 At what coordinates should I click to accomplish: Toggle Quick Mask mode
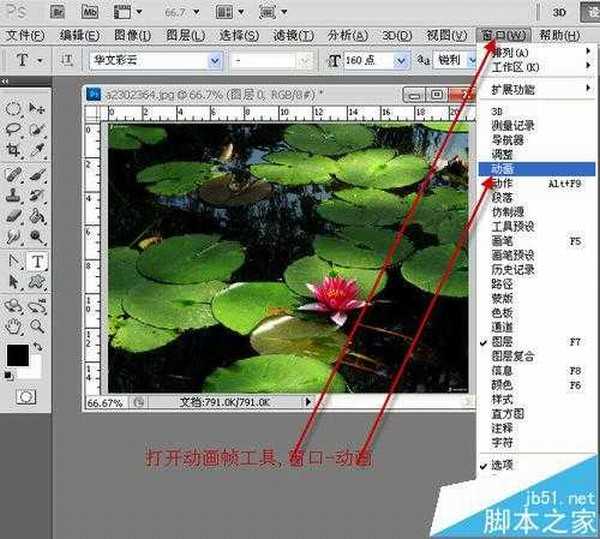click(26, 397)
